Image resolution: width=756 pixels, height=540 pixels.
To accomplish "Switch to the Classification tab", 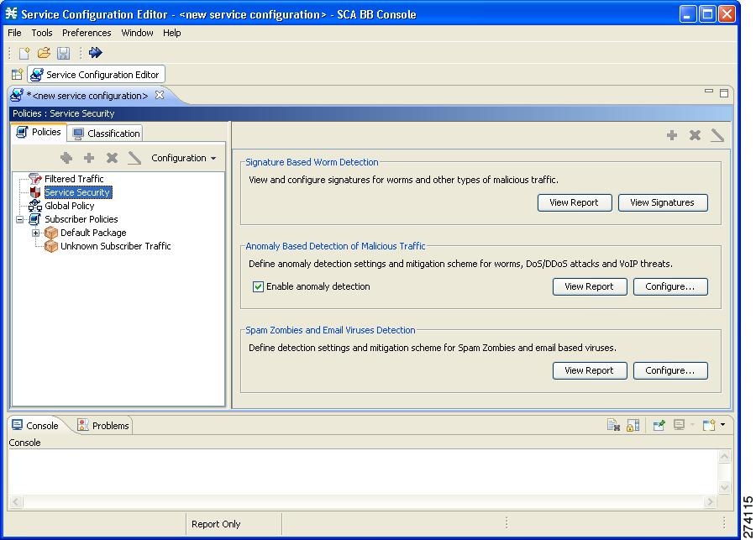I will [x=107, y=133].
